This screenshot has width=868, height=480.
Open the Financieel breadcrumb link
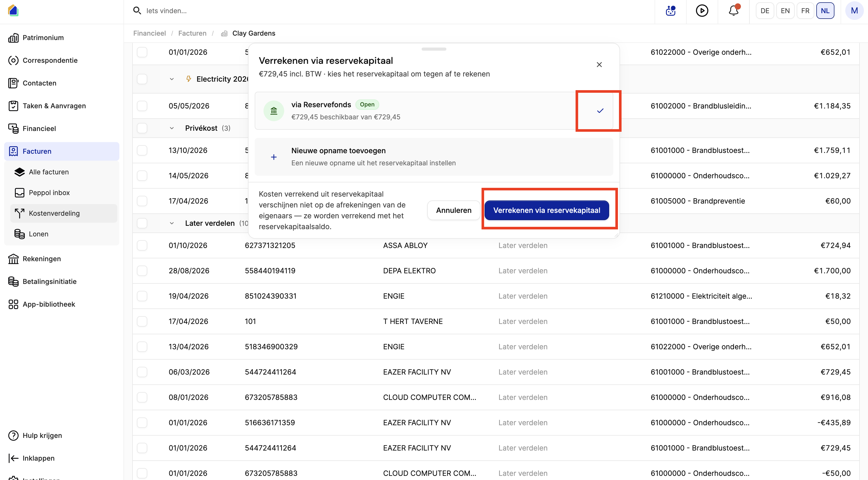[150, 33]
